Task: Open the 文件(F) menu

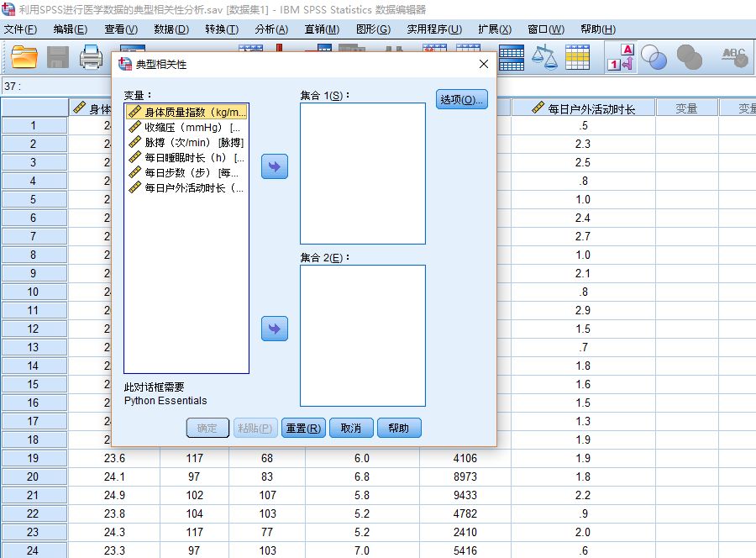Action: pyautogui.click(x=20, y=29)
